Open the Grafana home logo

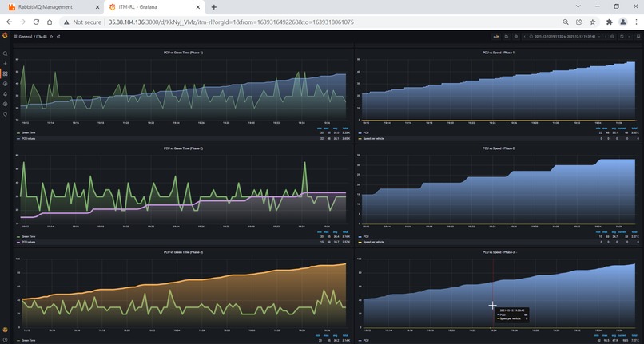(5, 35)
